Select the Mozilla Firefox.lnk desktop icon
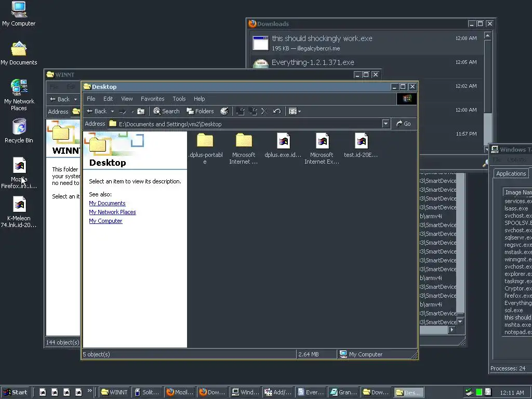The image size is (532, 399). 19,173
